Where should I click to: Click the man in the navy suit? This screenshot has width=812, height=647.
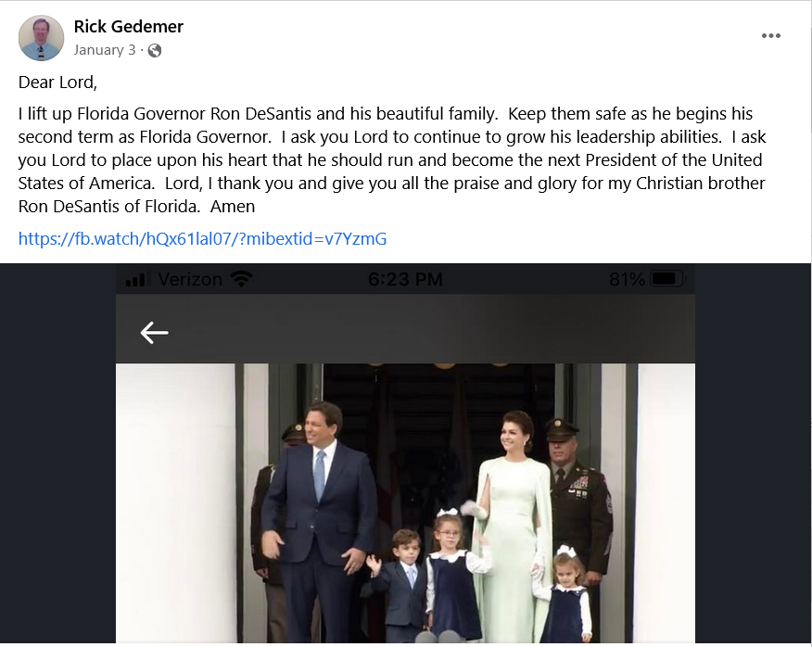[x=318, y=519]
